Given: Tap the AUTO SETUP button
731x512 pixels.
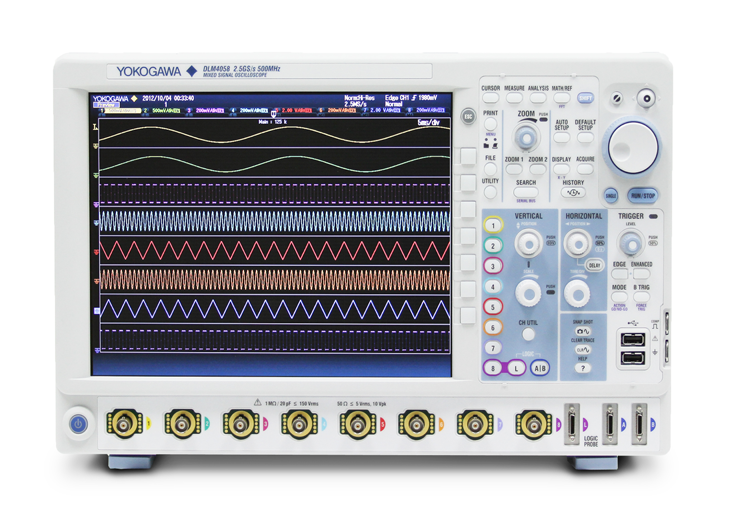Looking at the screenshot, I should pyautogui.click(x=562, y=138).
